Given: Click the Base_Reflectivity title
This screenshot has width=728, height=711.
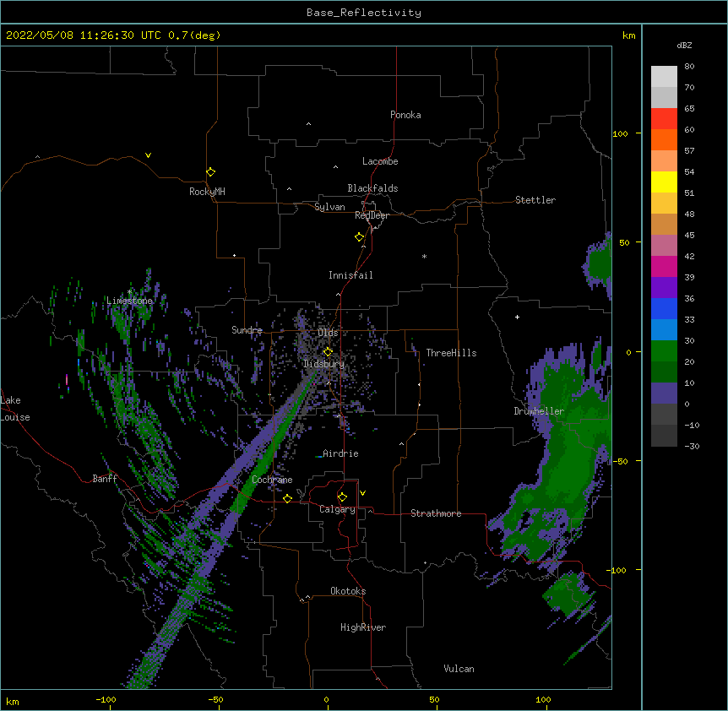Looking at the screenshot, I should tap(364, 13).
